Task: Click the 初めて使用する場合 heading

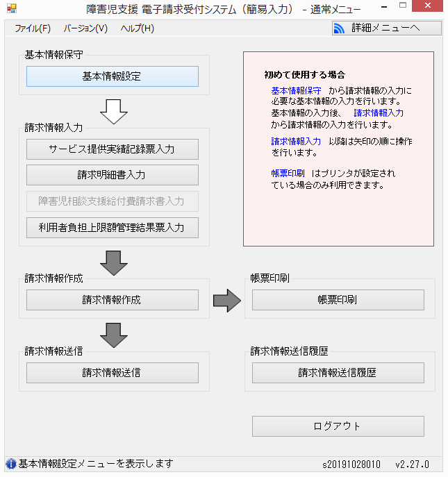Action: (305, 75)
